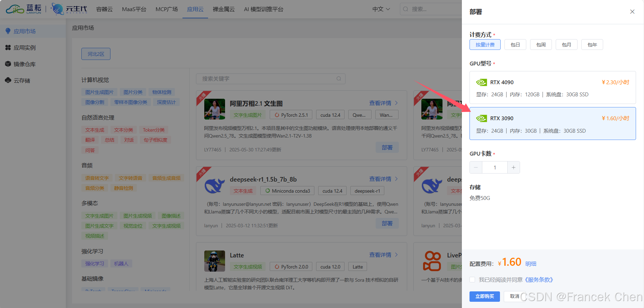Filter by 视觉定位 tag
The height and width of the screenshot is (308, 644).
[133, 226]
